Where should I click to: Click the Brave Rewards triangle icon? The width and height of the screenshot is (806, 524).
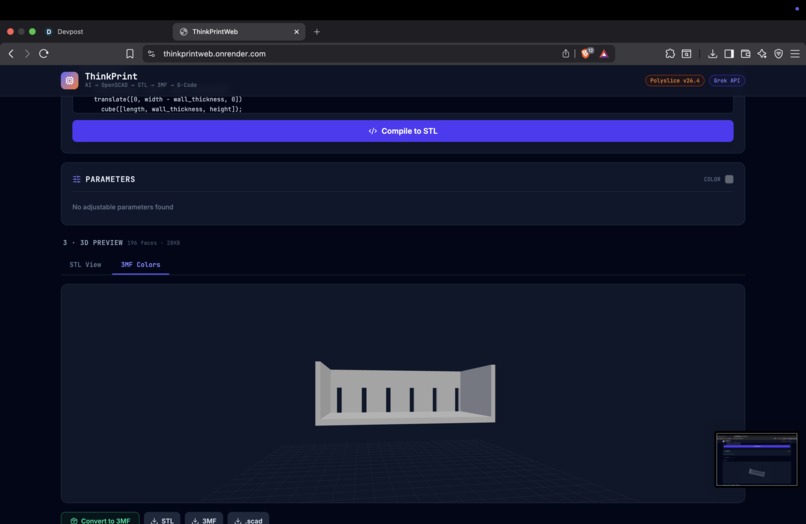point(604,53)
